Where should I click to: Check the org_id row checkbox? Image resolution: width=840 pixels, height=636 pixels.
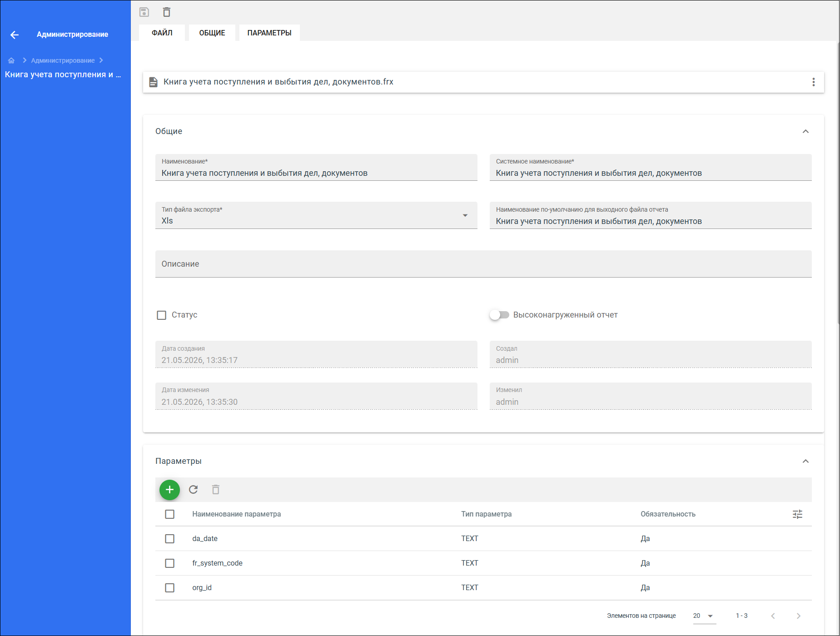click(170, 588)
